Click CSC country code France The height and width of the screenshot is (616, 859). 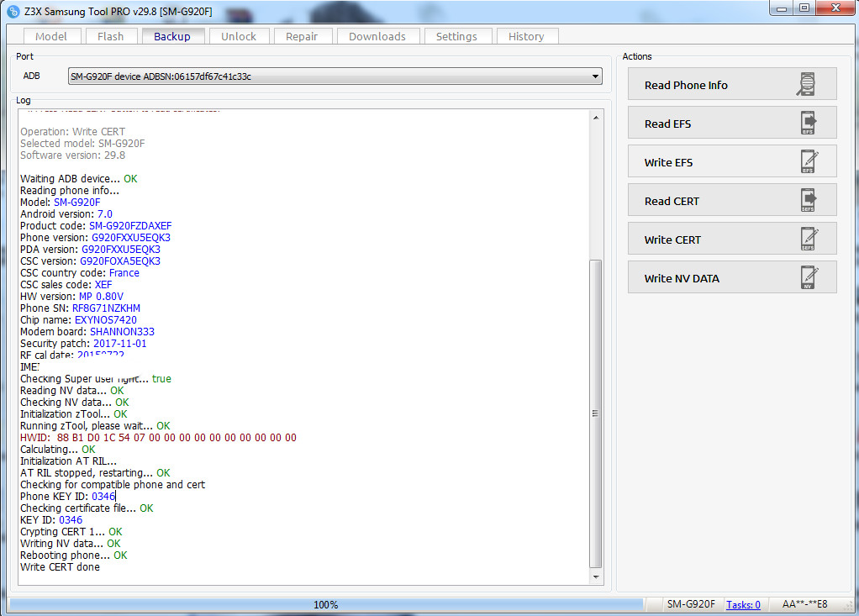[124, 272]
